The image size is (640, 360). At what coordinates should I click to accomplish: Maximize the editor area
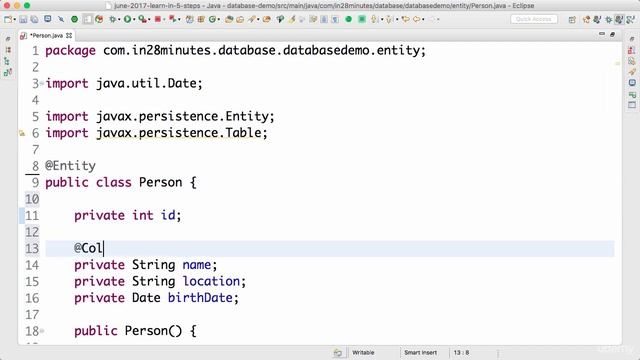click(x=612, y=35)
